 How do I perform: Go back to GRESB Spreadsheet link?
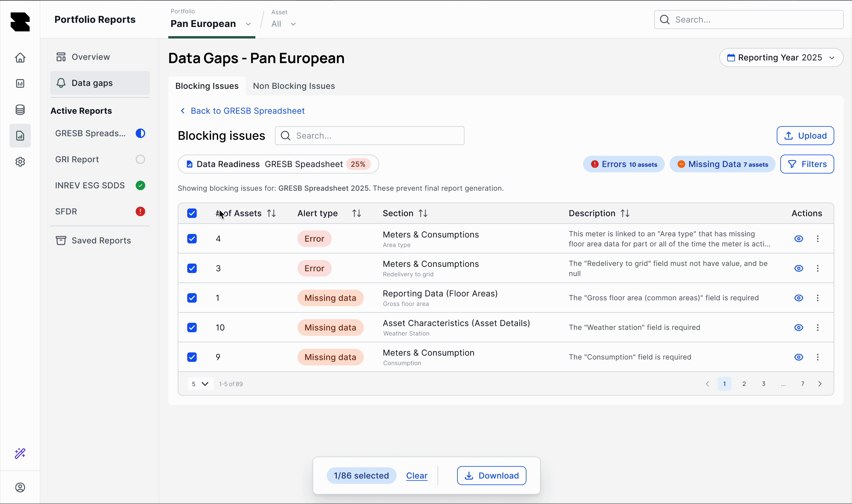click(242, 111)
